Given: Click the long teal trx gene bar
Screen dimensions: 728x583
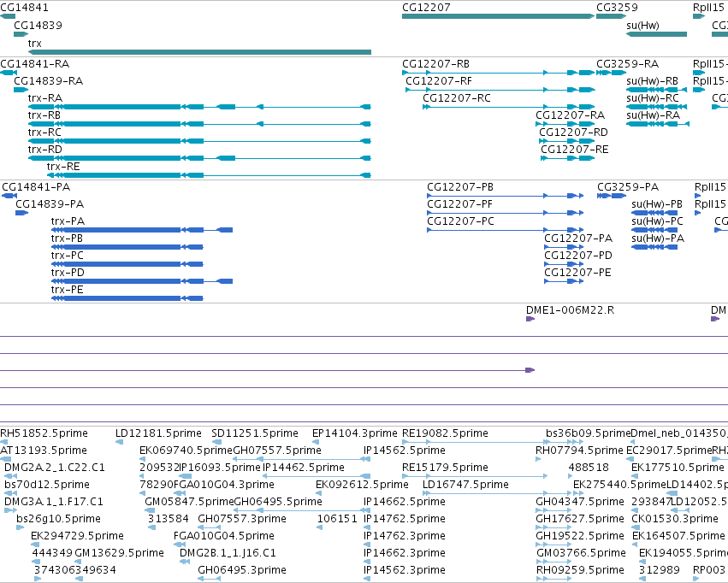Looking at the screenshot, I should pos(199,52).
